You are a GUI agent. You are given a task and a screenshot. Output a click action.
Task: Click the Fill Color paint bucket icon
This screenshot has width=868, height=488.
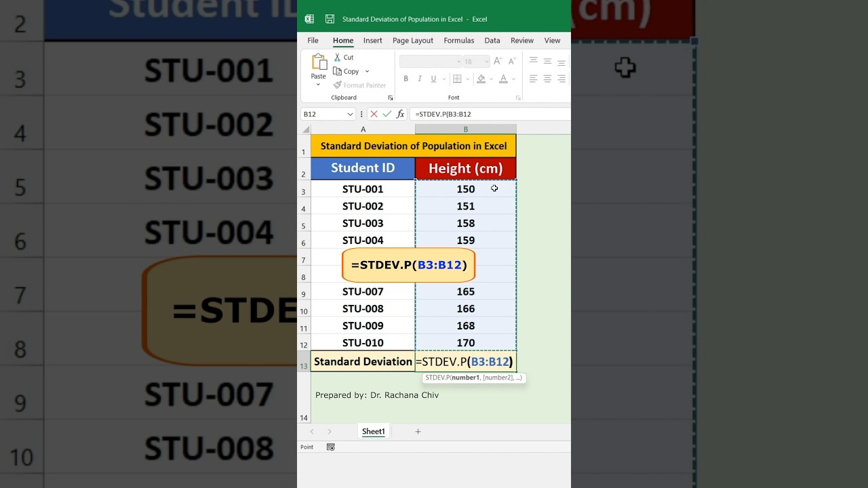point(481,79)
